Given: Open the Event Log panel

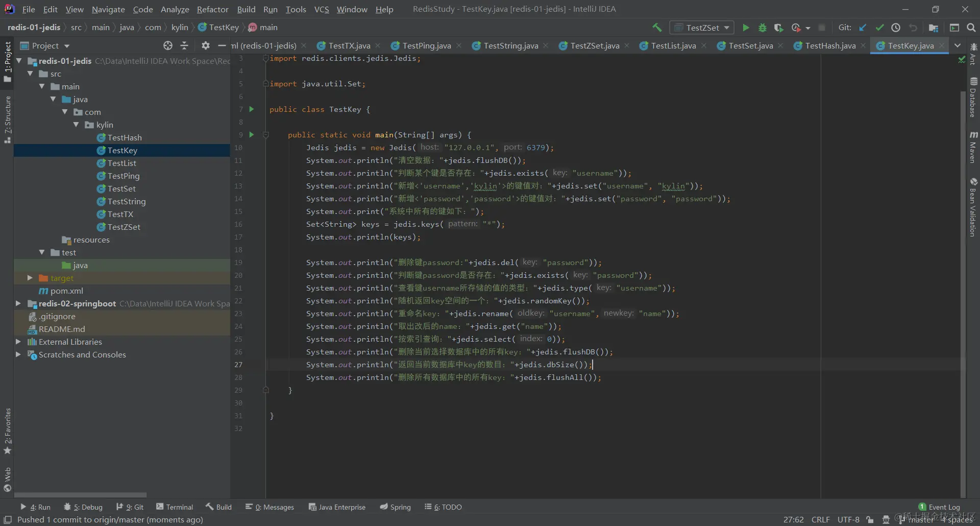Looking at the screenshot, I should 939,507.
